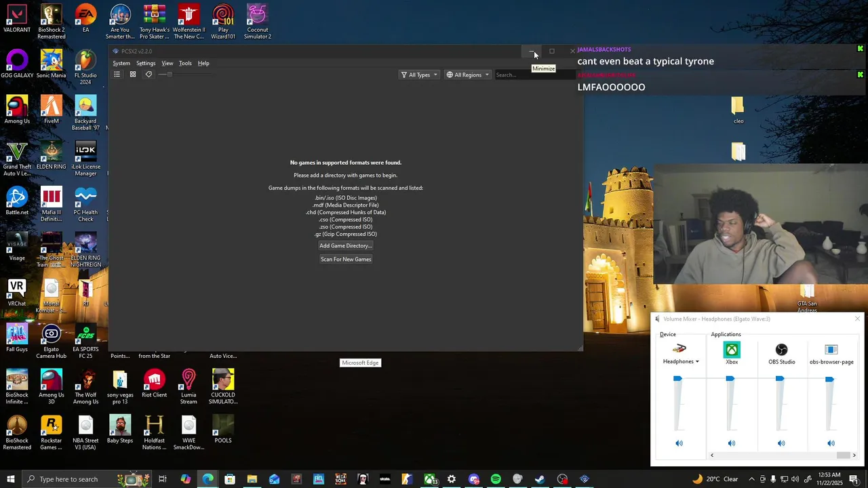
Task: Select the Lumia Stream desktop icon
Action: (189, 387)
